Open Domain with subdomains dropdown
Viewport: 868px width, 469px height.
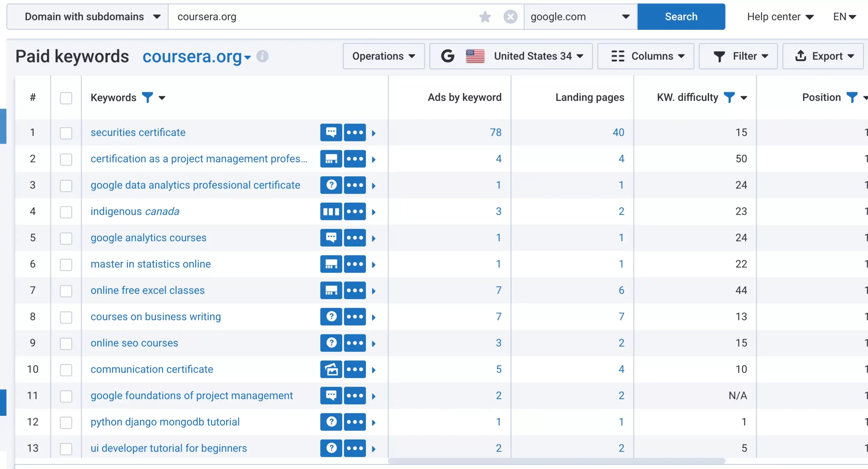[87, 17]
